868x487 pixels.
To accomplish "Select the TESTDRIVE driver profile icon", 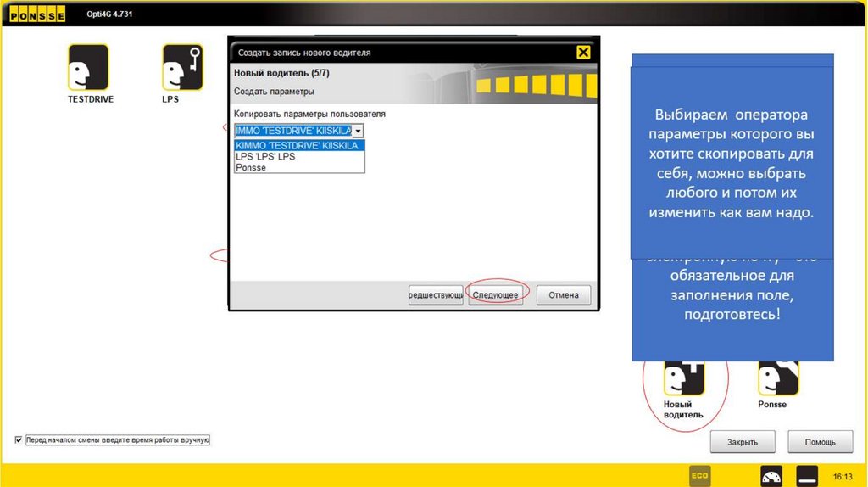I will [x=88, y=68].
